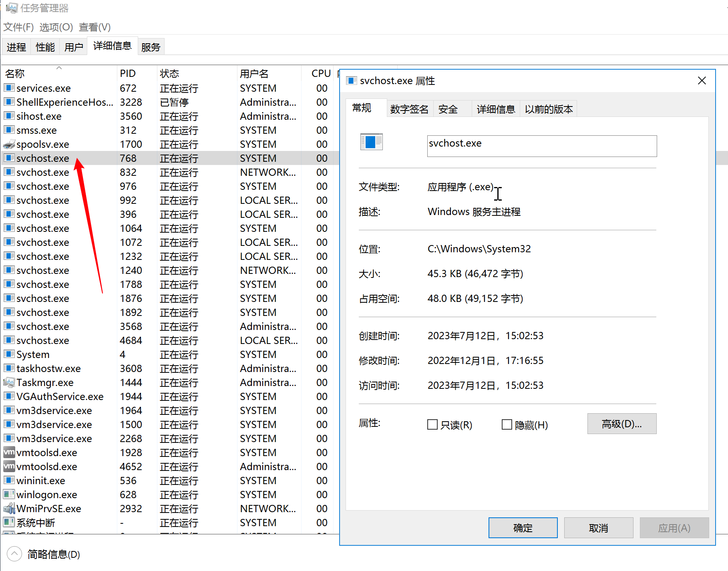Viewport: 728px width, 571px height.
Task: Open the 文件(F) menu
Action: pos(18,27)
